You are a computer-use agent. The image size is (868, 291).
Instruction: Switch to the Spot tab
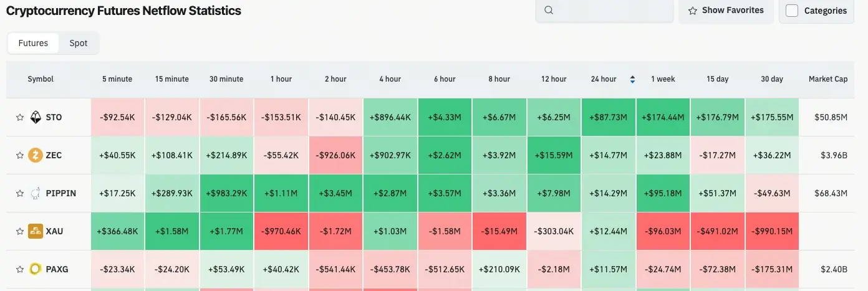(x=79, y=43)
